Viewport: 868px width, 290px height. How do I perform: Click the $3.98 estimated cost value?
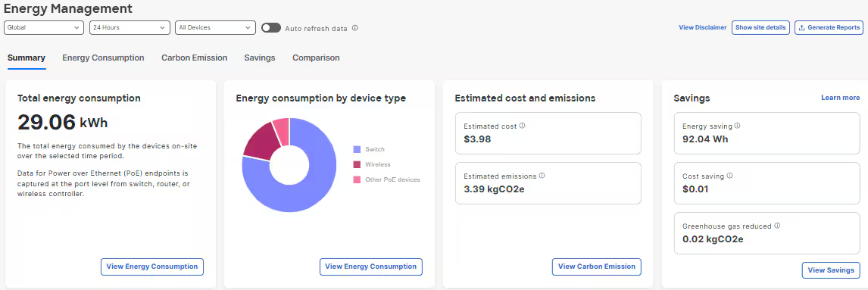(477, 139)
